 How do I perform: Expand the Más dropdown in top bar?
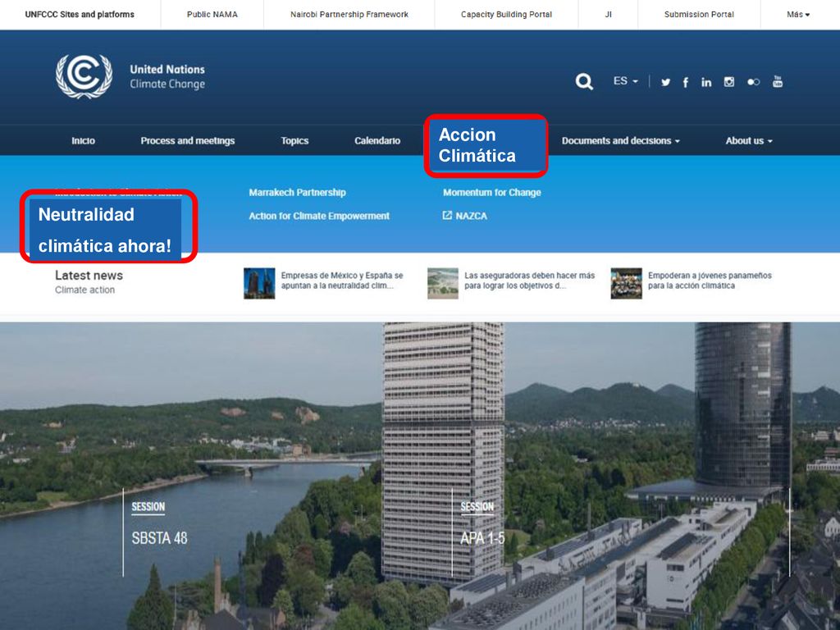point(797,15)
